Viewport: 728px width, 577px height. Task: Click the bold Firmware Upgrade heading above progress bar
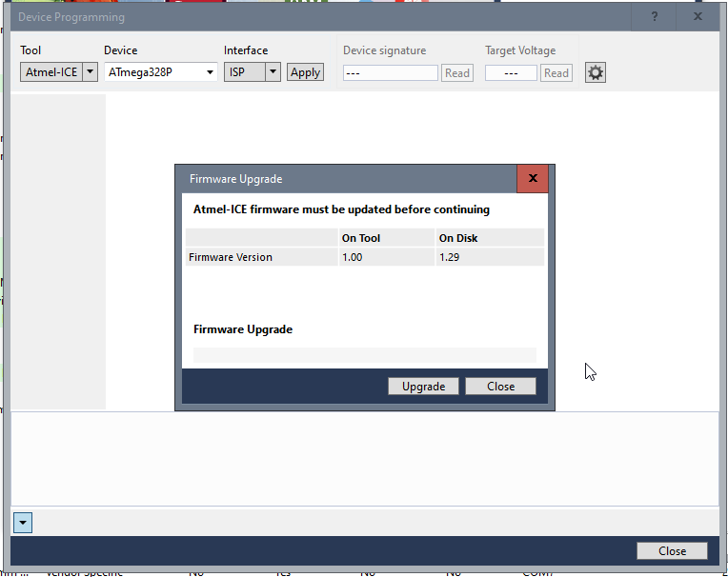243,329
